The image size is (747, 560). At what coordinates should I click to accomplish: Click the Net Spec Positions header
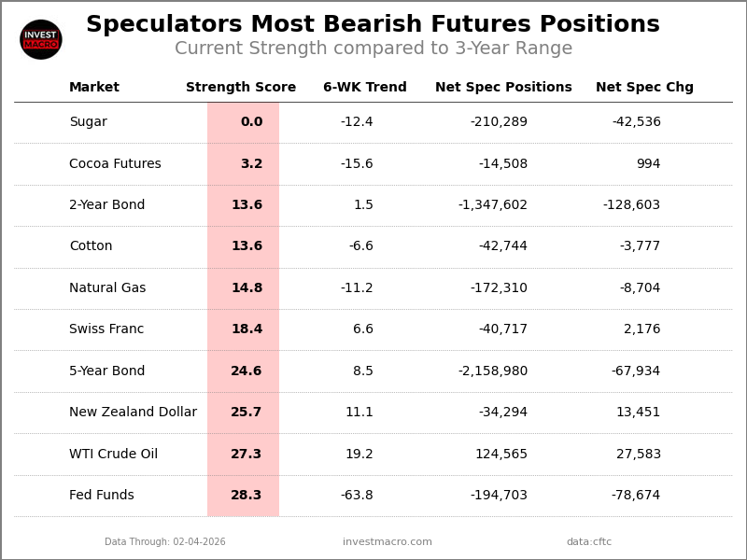point(503,88)
